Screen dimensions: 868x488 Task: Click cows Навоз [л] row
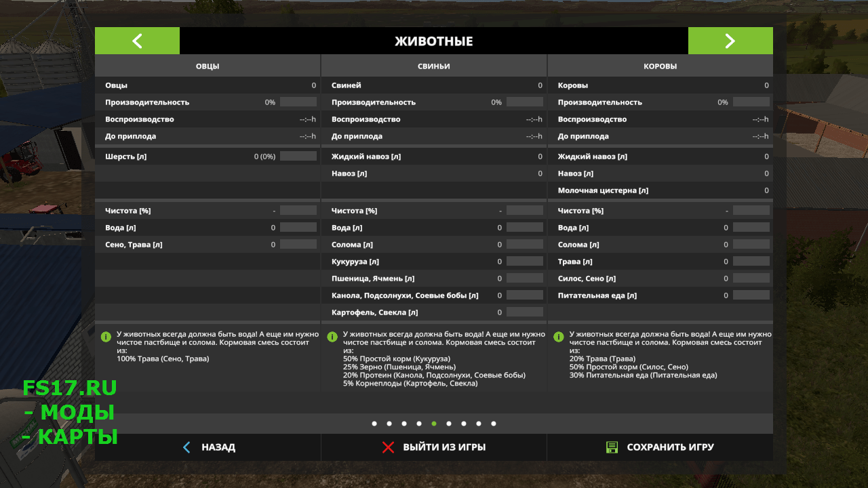660,174
